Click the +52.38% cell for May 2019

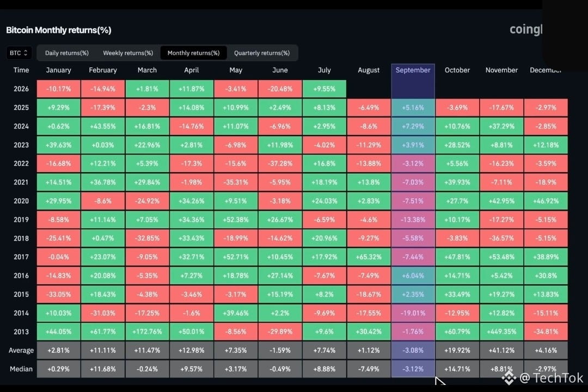[x=236, y=220]
